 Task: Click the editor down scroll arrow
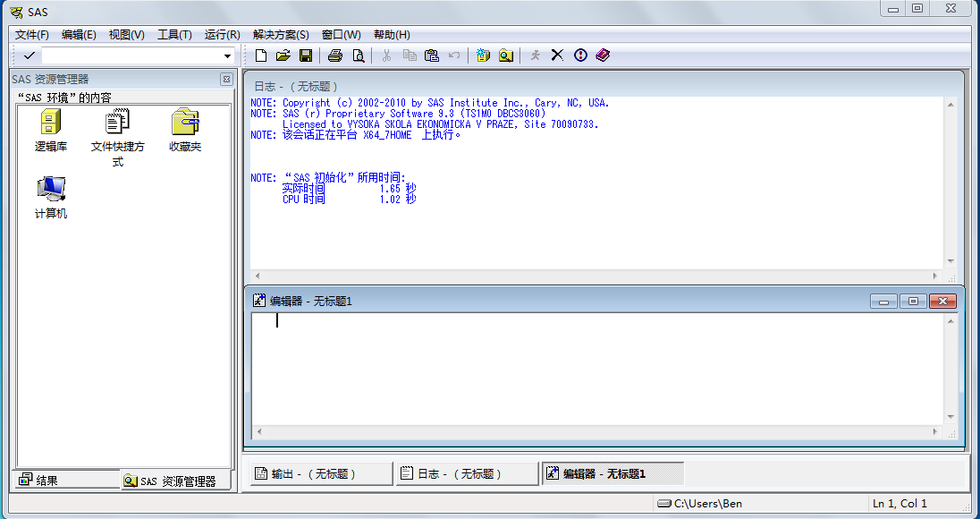[950, 417]
